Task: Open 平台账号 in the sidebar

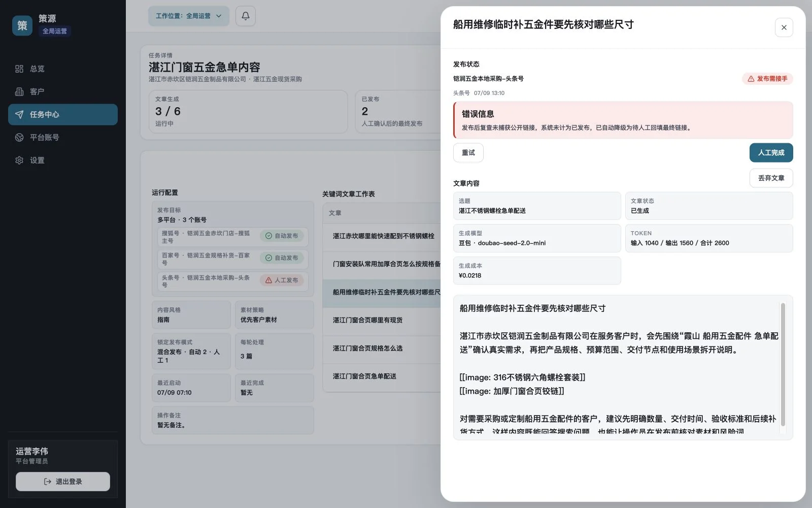Action: click(63, 137)
